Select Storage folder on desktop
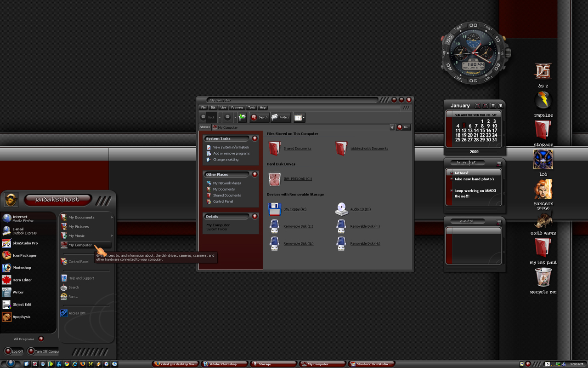 [x=543, y=133]
